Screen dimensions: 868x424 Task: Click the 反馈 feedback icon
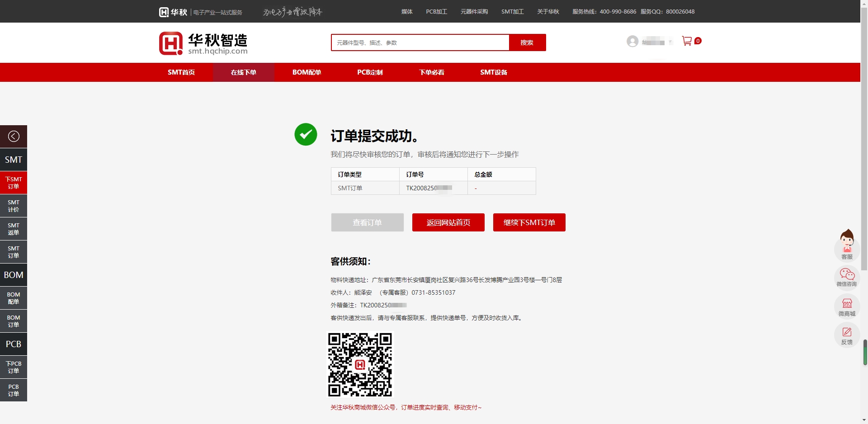[x=847, y=336]
